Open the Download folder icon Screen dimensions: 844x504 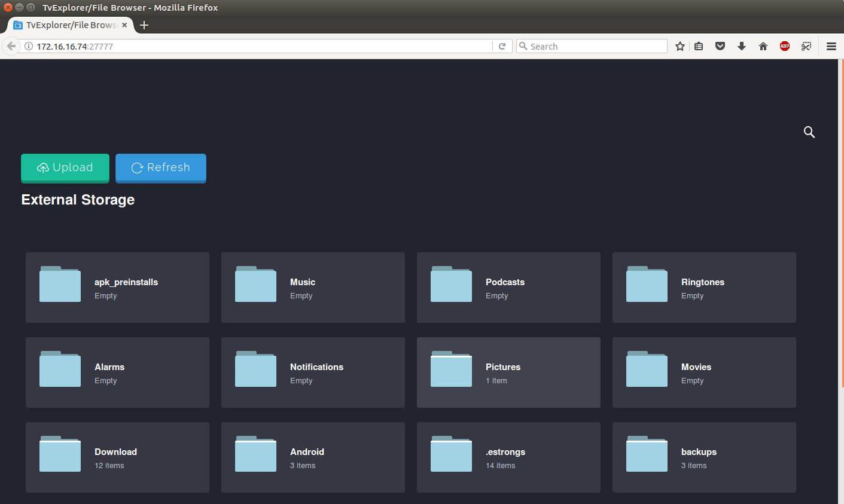[60, 454]
